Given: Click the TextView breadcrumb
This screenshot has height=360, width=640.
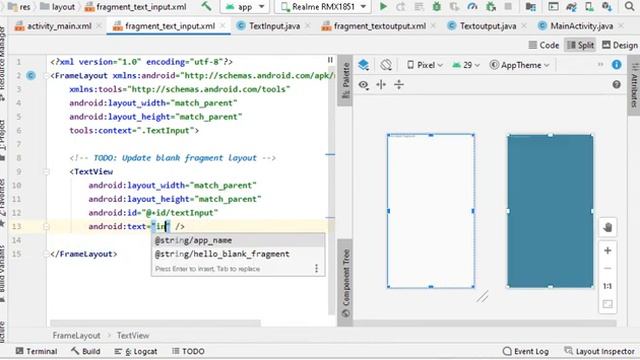Looking at the screenshot, I should coord(133,336).
